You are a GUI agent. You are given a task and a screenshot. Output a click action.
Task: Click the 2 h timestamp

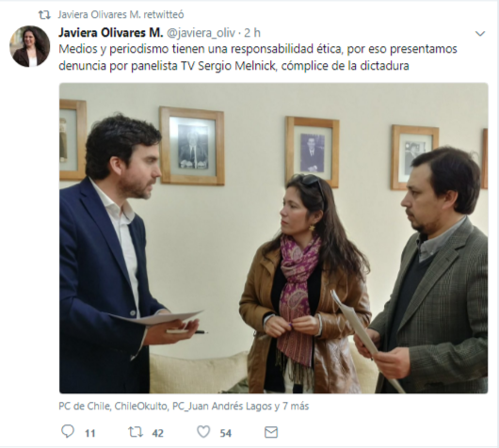point(252,33)
